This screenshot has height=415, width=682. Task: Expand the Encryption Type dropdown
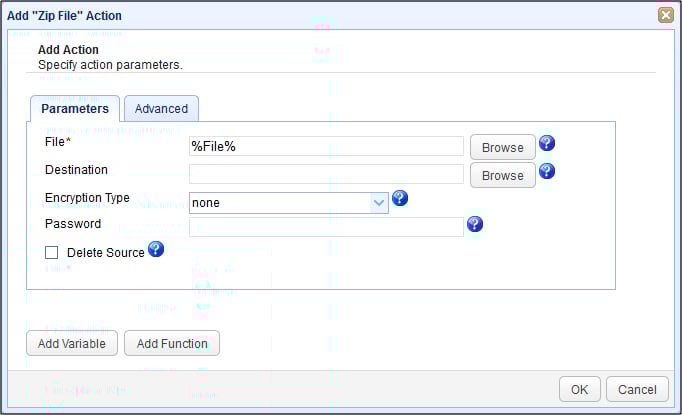tap(379, 203)
